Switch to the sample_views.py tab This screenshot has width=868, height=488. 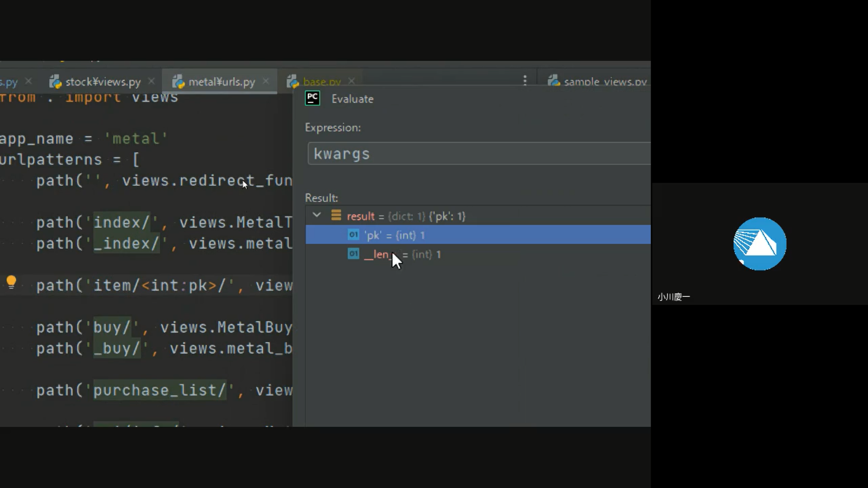pyautogui.click(x=604, y=82)
